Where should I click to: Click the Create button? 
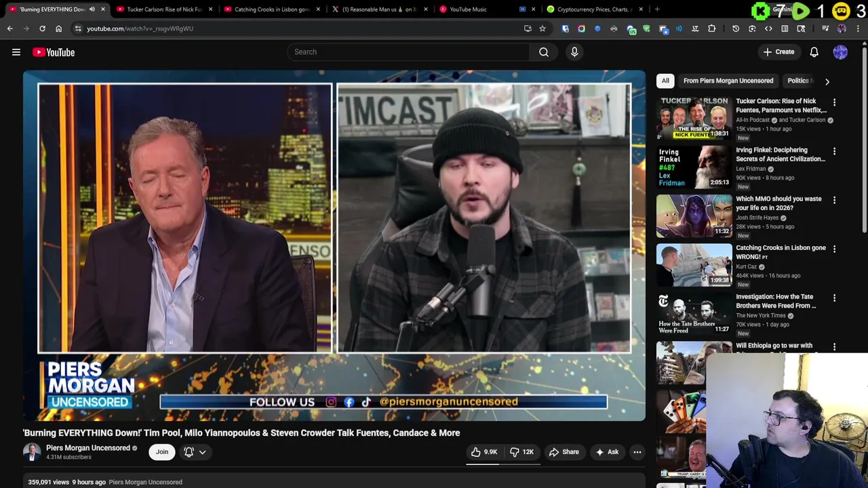coord(778,52)
